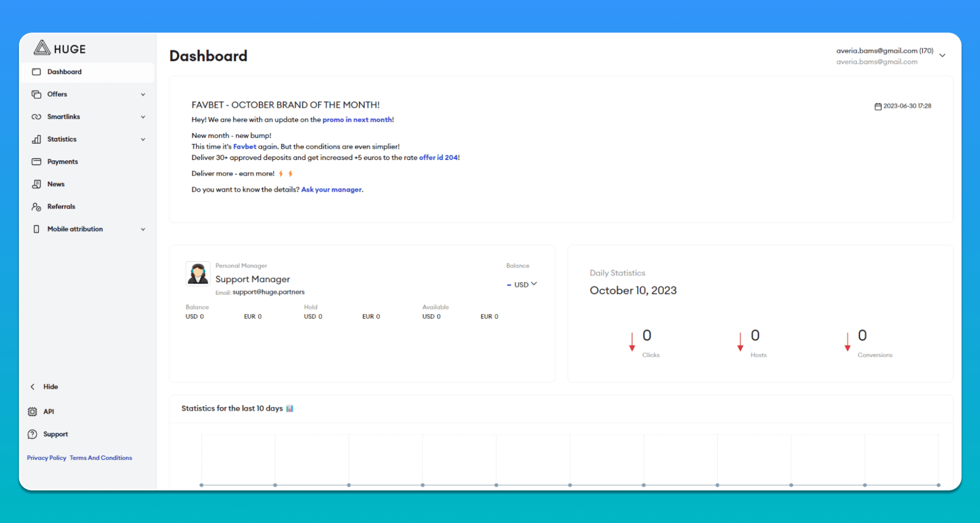
Task: Click the API chip icon
Action: pos(32,412)
